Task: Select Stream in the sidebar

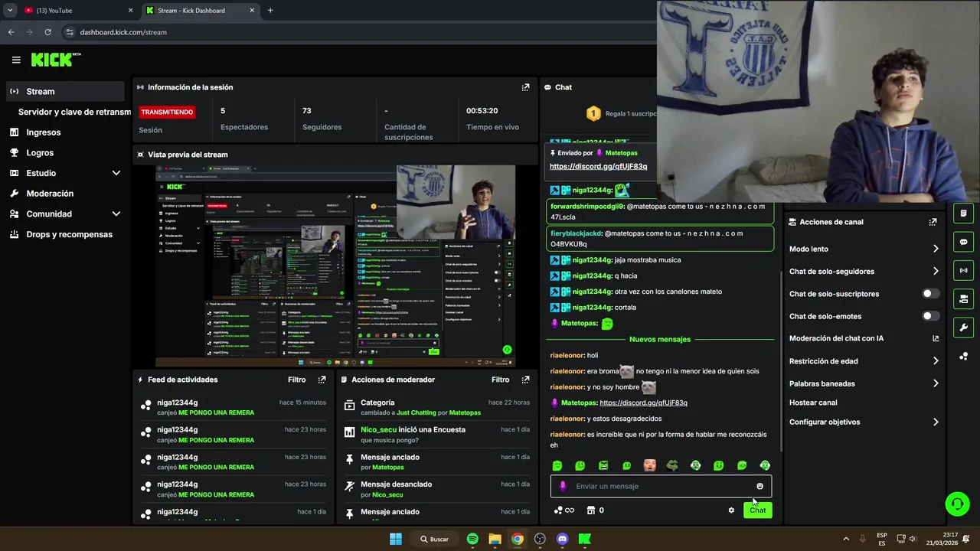Action: [x=65, y=91]
